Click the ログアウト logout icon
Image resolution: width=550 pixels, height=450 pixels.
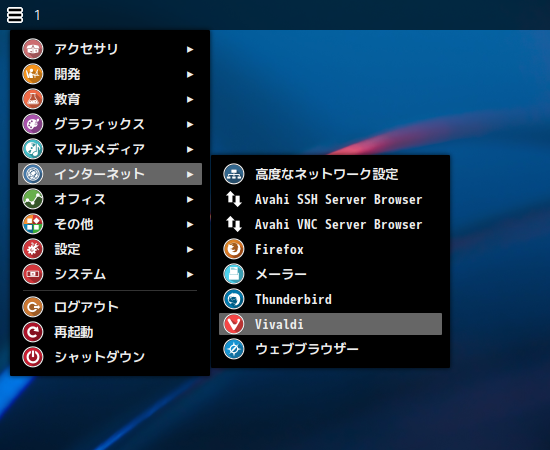pyautogui.click(x=33, y=307)
